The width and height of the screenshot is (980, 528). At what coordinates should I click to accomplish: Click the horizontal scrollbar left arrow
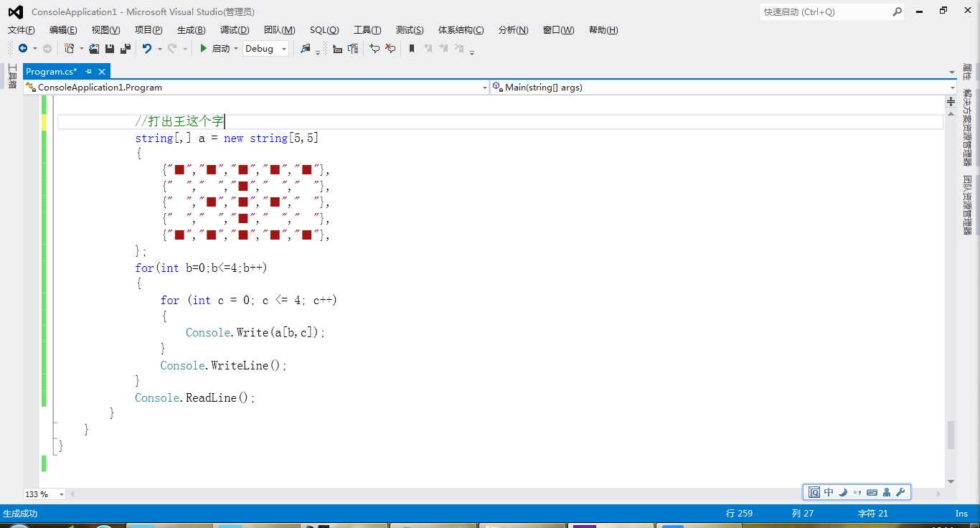[72, 494]
